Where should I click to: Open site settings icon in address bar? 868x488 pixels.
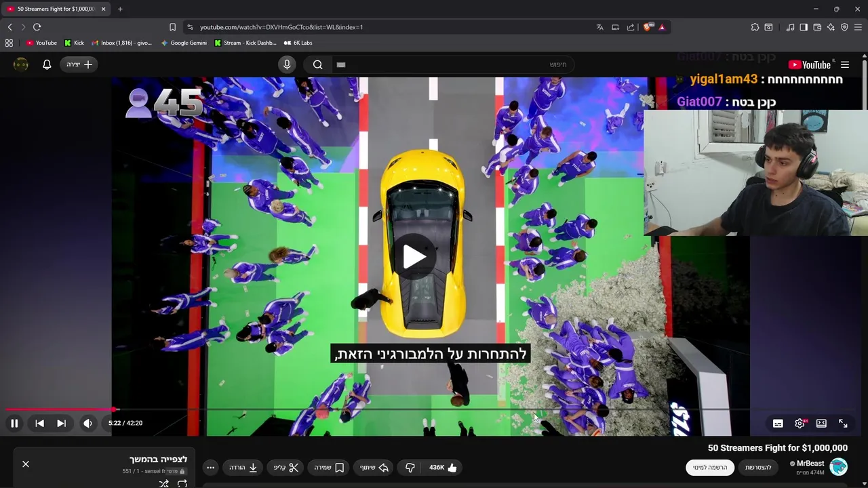tap(190, 27)
